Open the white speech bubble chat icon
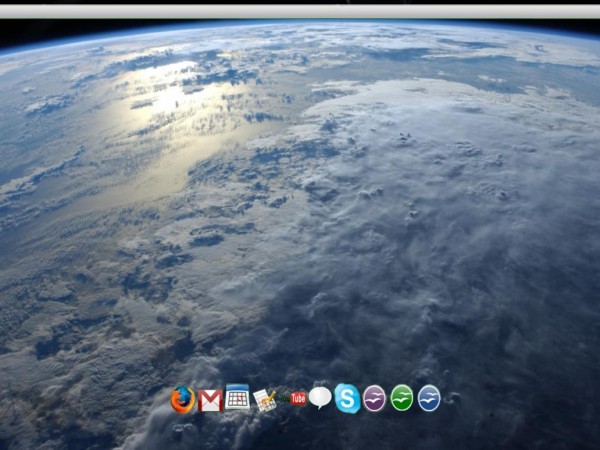Screen dimensions: 600x450 320,398
